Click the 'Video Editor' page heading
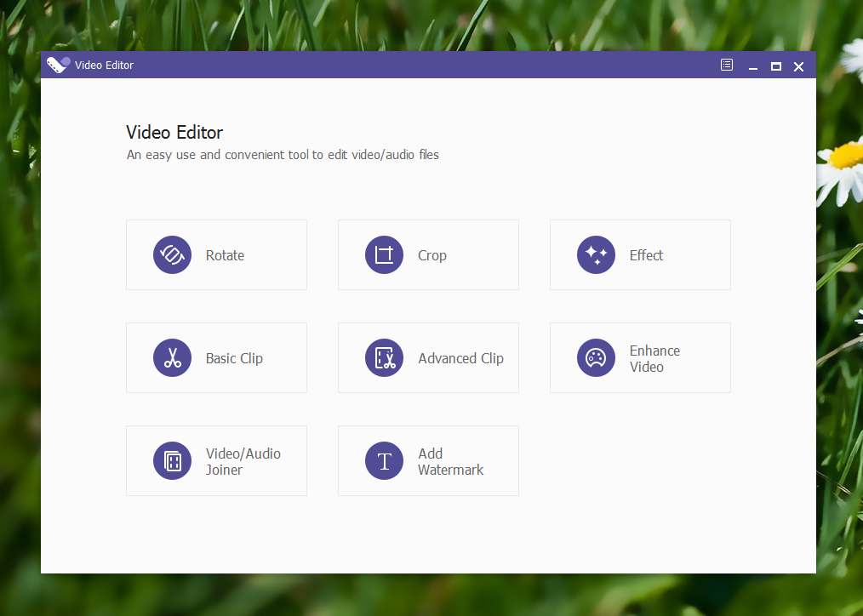The image size is (863, 616). coord(174,132)
